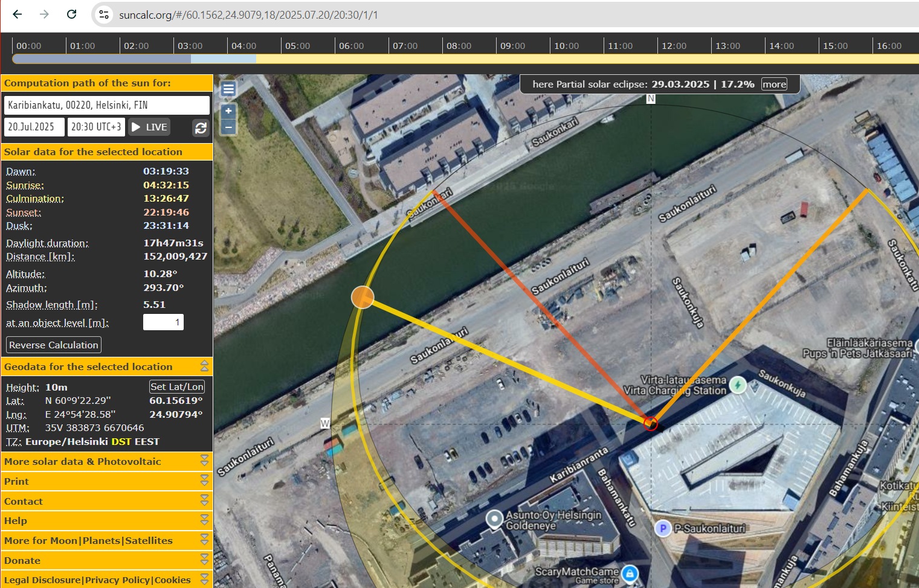Click the address bar URL
This screenshot has height=588, width=919.
248,14
